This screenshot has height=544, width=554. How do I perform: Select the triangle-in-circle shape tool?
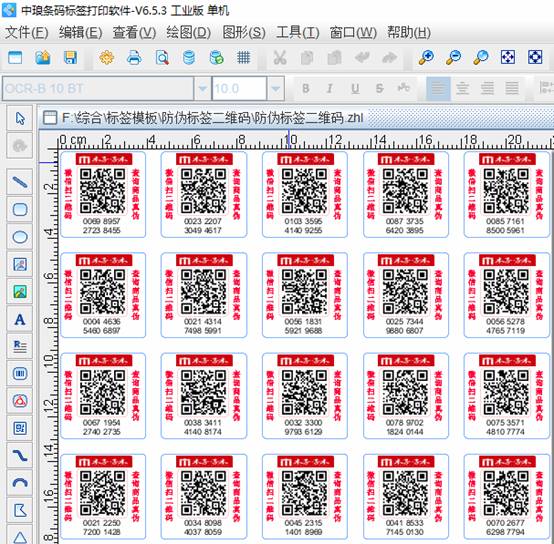pos(20,401)
